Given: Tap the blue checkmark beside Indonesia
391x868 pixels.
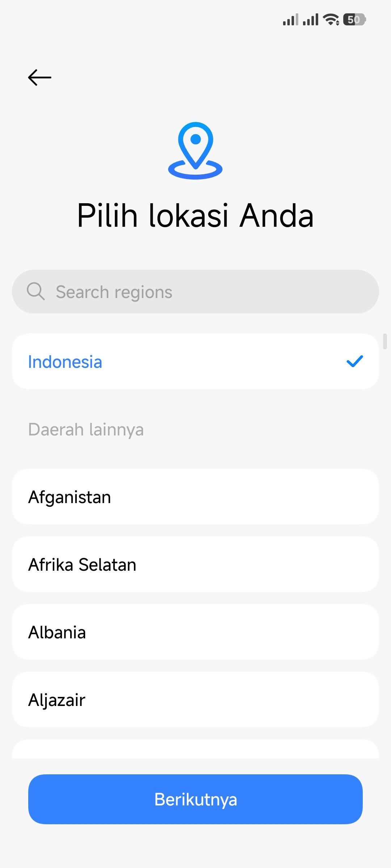Looking at the screenshot, I should [354, 361].
